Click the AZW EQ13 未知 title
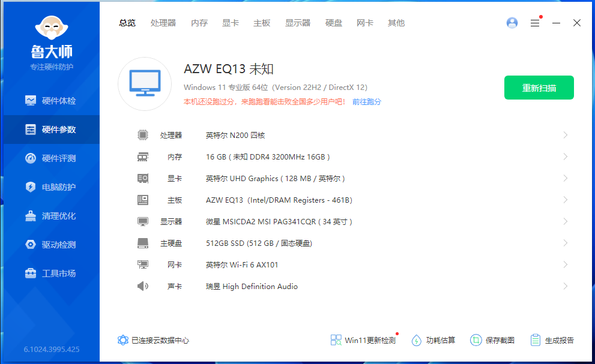 [229, 69]
